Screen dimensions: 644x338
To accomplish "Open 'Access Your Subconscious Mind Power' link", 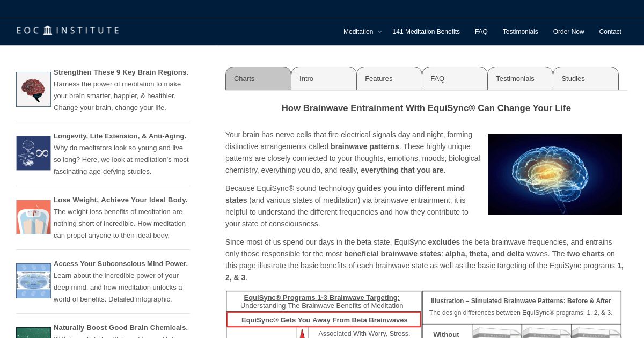I will click(121, 263).
